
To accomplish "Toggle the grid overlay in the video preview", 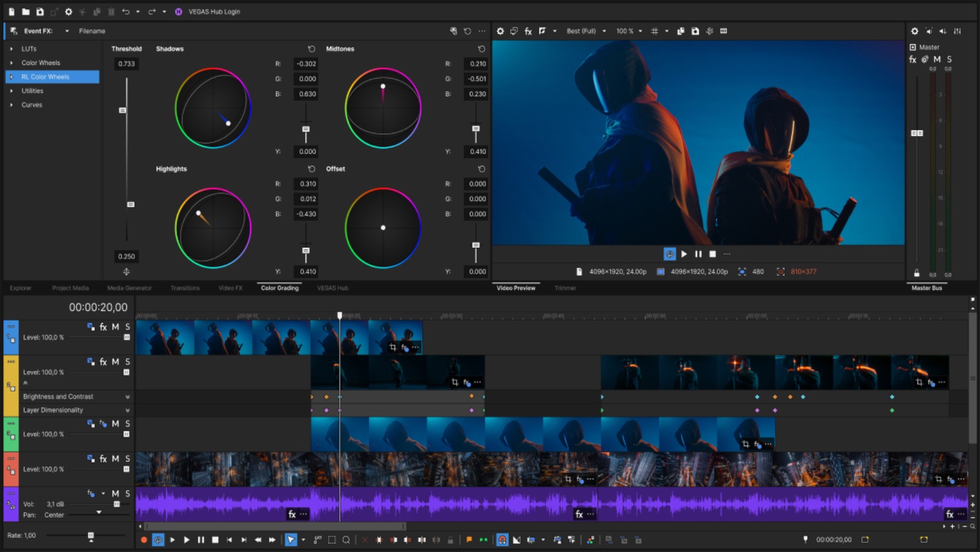I will point(655,31).
